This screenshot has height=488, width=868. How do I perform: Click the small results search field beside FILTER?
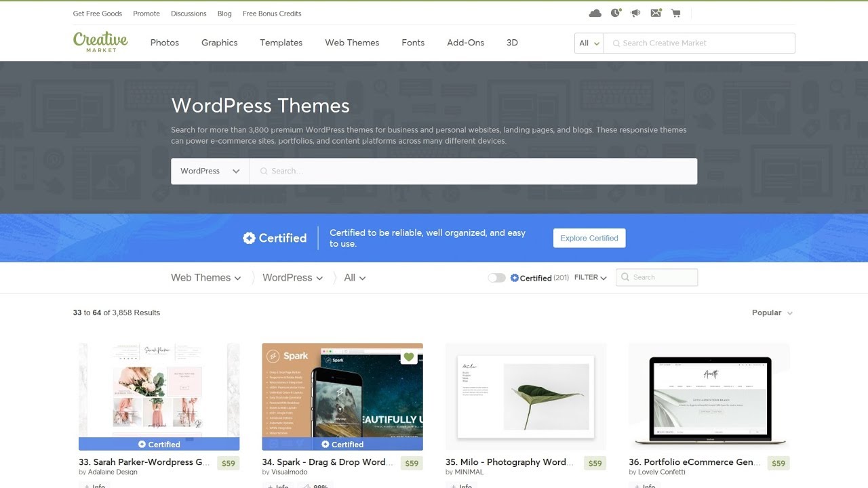click(656, 277)
